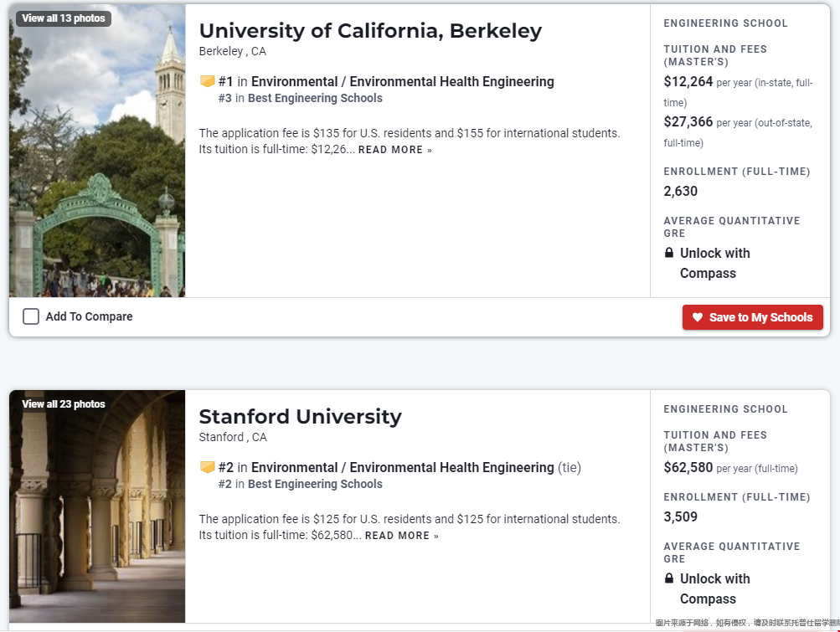The height and width of the screenshot is (632, 840).
Task: Click Berkeley's $12,264 in-state tuition value
Action: coord(688,81)
